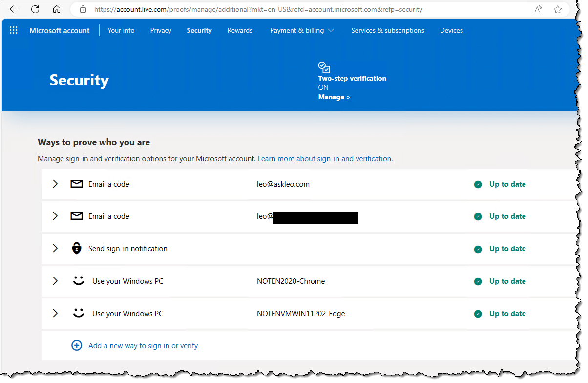
Task: Expand the Send sign-in notification row
Action: tap(55, 249)
